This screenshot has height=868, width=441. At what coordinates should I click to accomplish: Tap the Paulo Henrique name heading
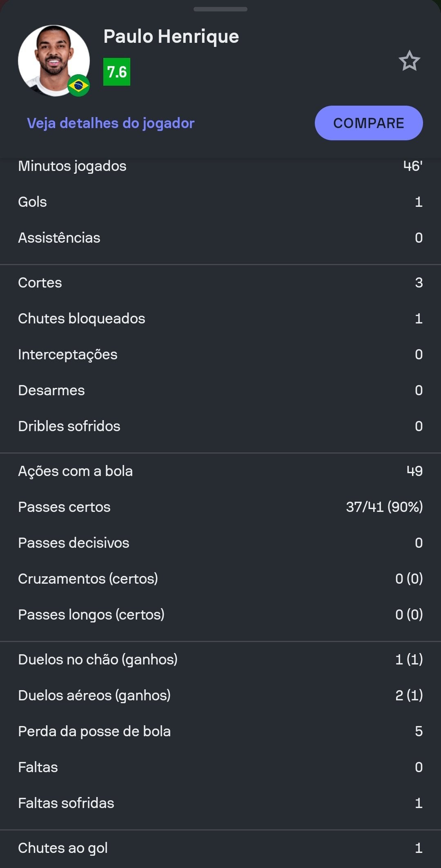(171, 37)
